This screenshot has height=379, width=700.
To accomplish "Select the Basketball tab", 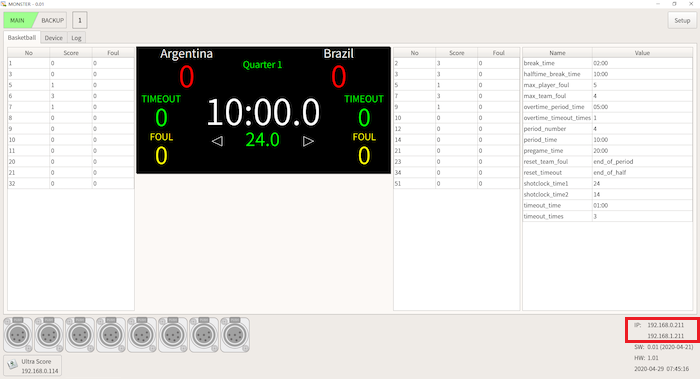I will coord(22,37).
